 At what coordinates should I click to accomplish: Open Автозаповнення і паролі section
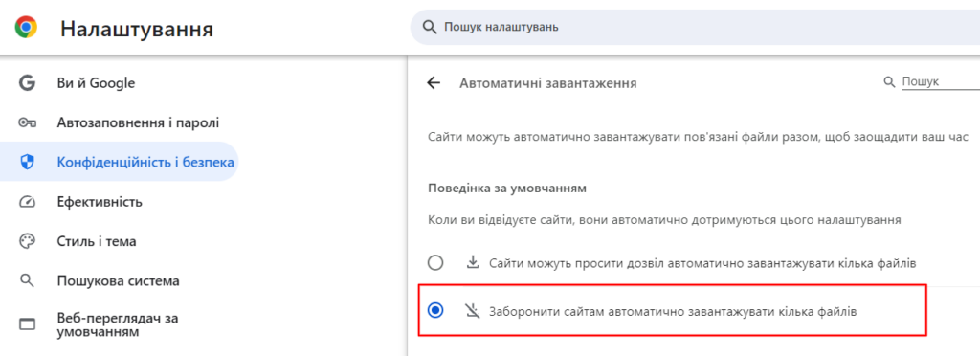pyautogui.click(x=119, y=122)
